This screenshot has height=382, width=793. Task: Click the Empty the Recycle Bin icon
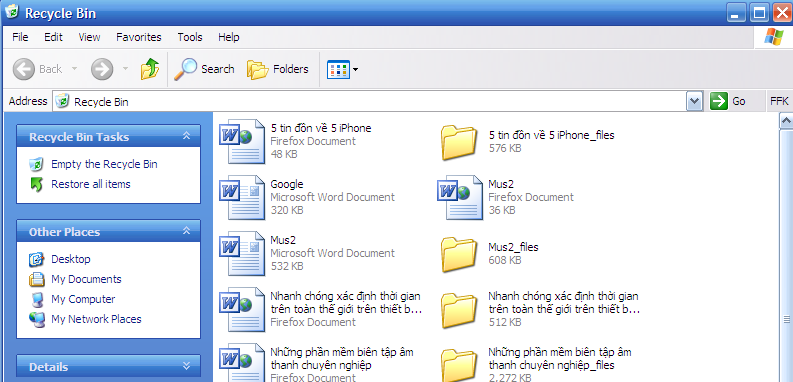point(36,164)
